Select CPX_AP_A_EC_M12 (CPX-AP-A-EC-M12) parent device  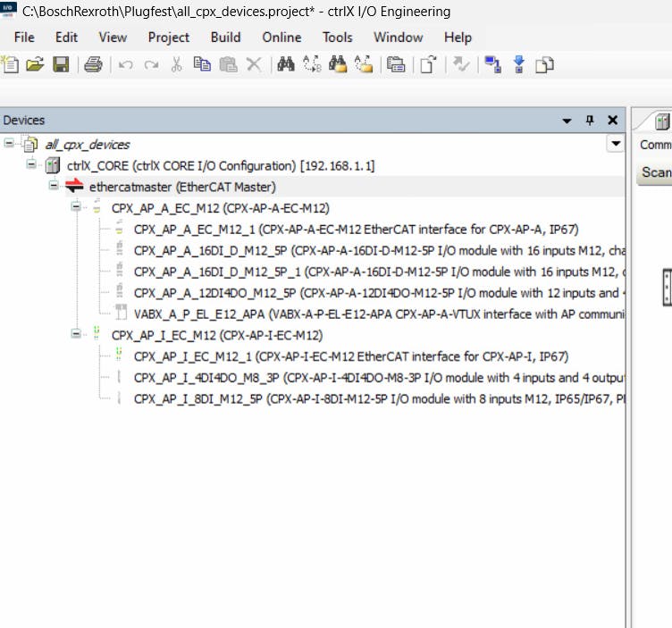[x=221, y=208]
